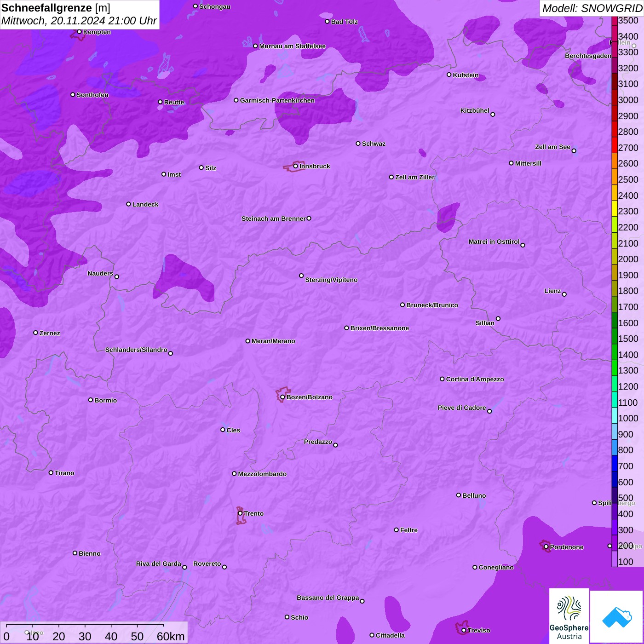The image size is (644, 644).
Task: Click the Schlanders/Silandro label
Action: 136,350
